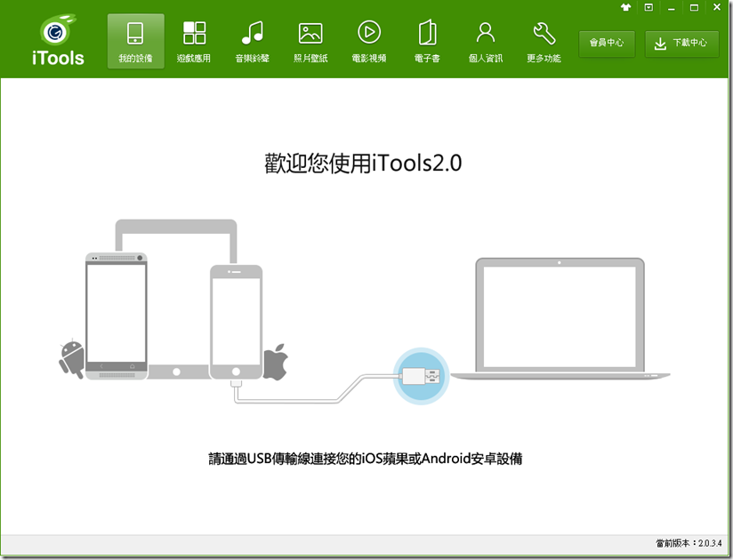This screenshot has height=560, width=733.
Task: Click the 當前版本：2.0.3.4 version text
Action: pos(689,543)
